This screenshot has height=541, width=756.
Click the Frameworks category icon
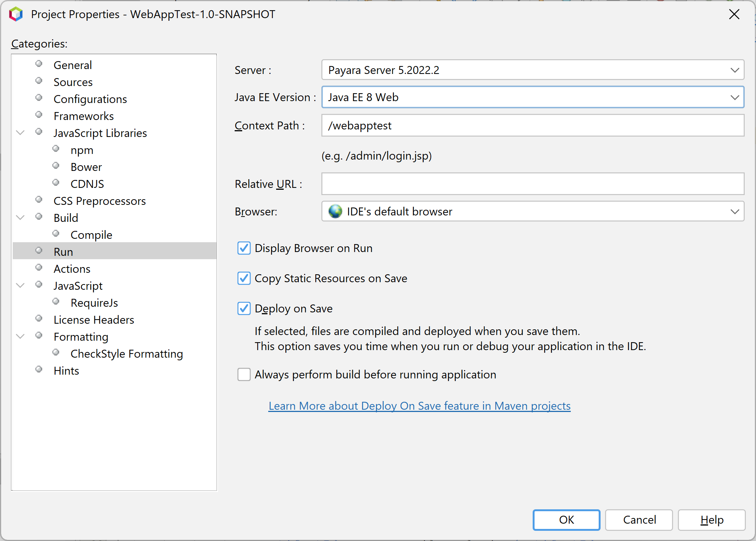(39, 115)
